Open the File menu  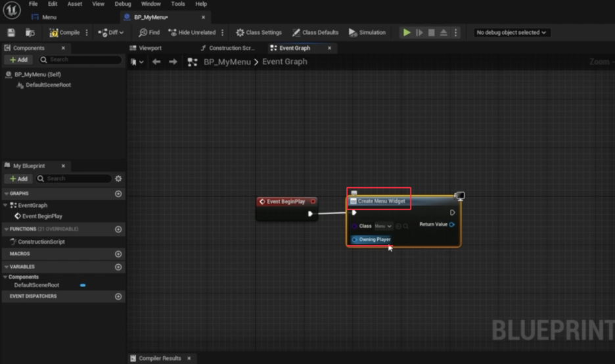coord(34,4)
